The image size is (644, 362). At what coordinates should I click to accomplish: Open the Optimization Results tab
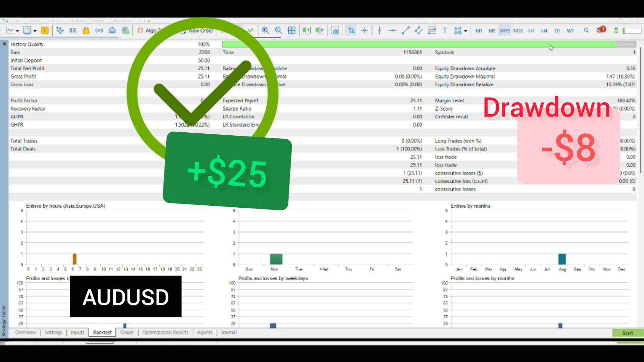tap(165, 332)
